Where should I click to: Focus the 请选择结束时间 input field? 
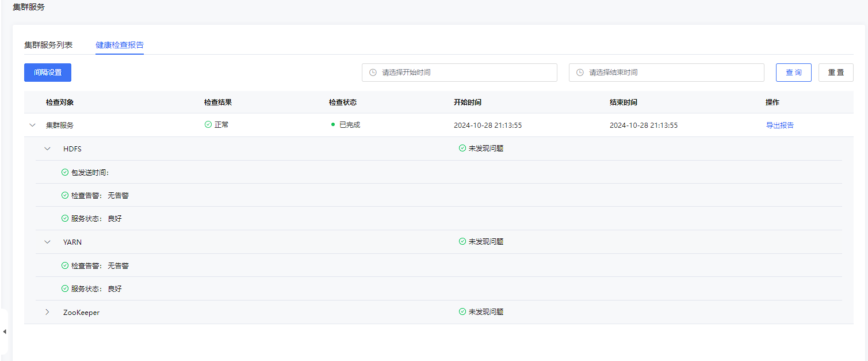[667, 73]
